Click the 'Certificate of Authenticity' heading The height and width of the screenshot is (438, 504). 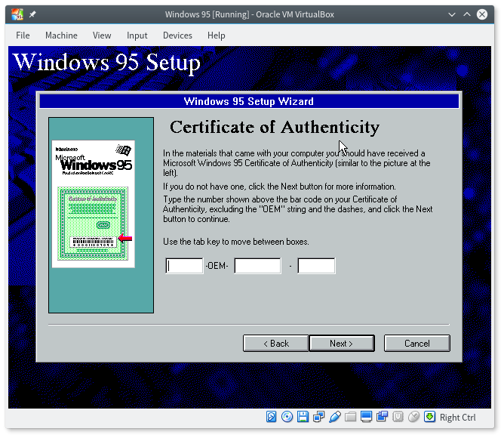[275, 127]
